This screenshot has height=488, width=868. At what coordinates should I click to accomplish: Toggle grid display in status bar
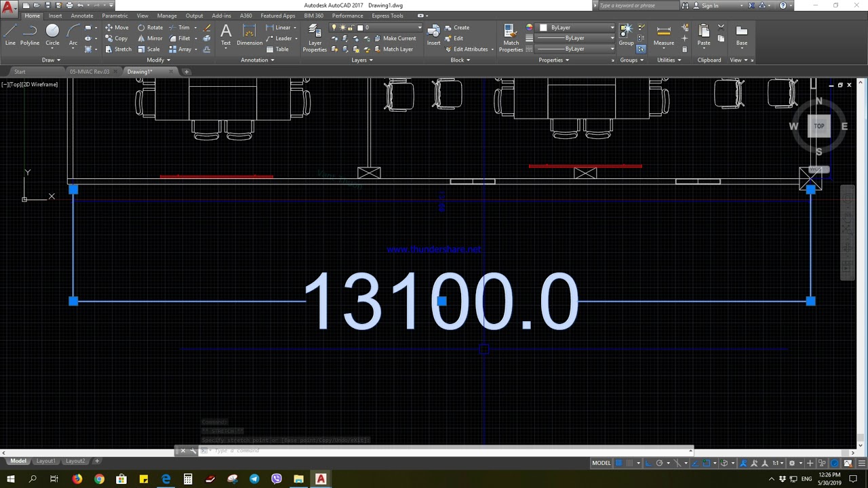click(618, 463)
